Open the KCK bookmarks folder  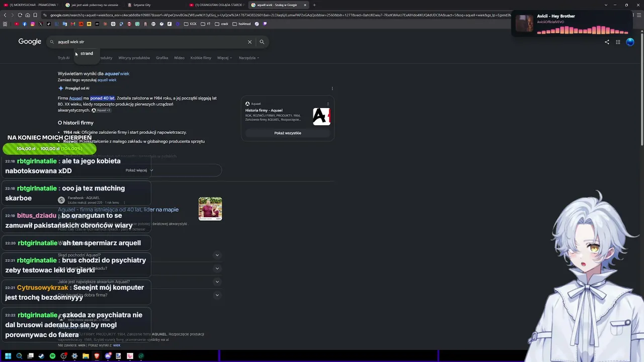[190, 24]
